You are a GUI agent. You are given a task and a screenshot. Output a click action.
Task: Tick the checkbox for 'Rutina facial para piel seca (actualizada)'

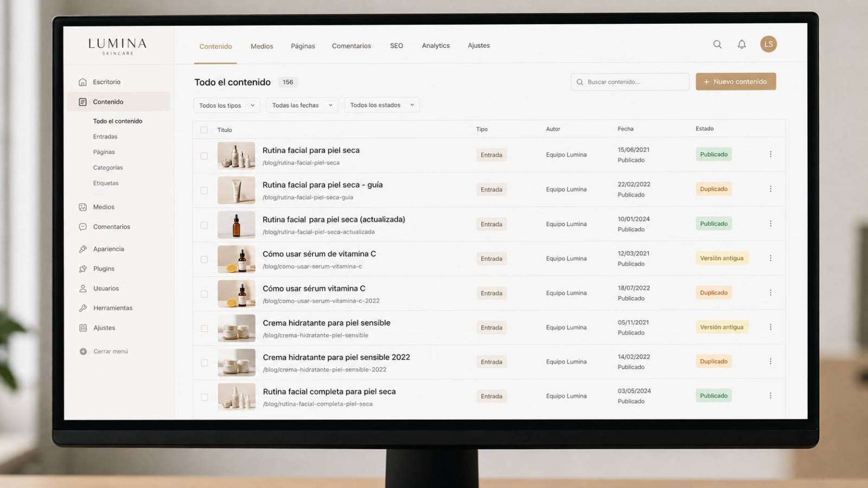click(204, 225)
